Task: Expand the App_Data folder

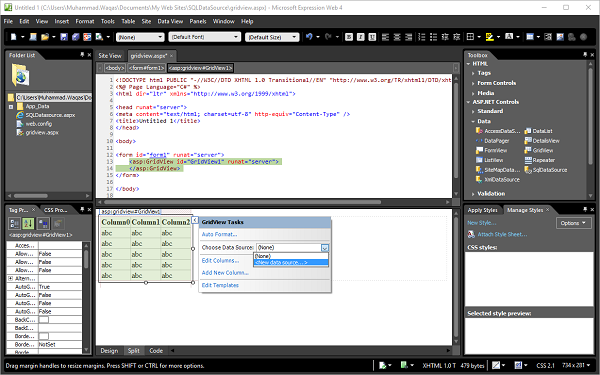Action: 11,107
